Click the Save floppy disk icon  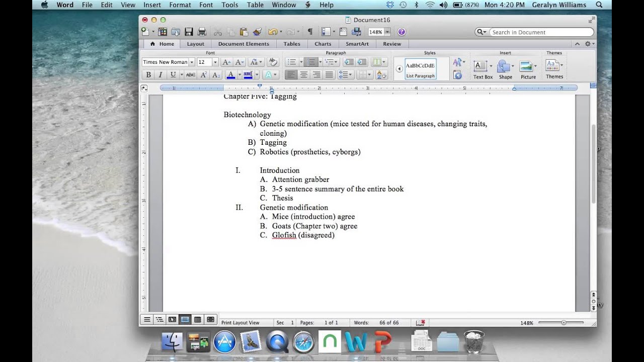[x=189, y=32]
